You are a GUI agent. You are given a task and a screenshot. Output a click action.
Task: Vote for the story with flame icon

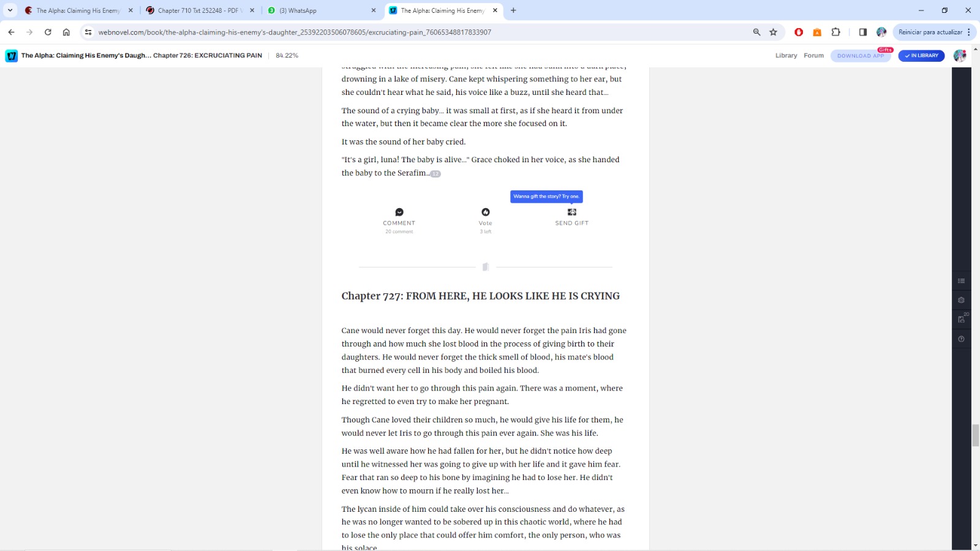click(485, 212)
